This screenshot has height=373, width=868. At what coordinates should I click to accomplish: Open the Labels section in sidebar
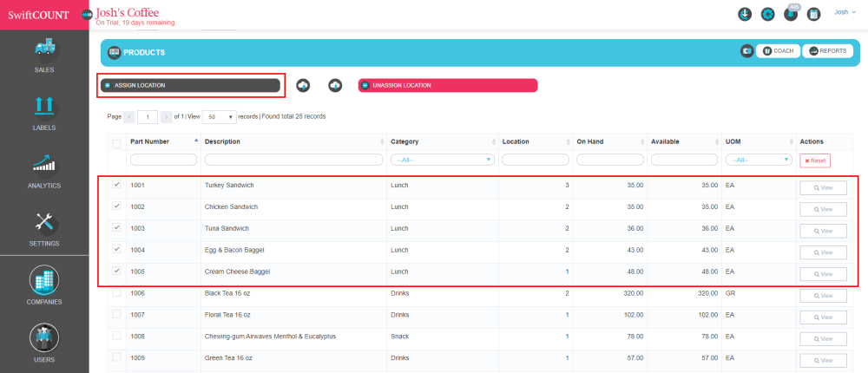point(44,114)
